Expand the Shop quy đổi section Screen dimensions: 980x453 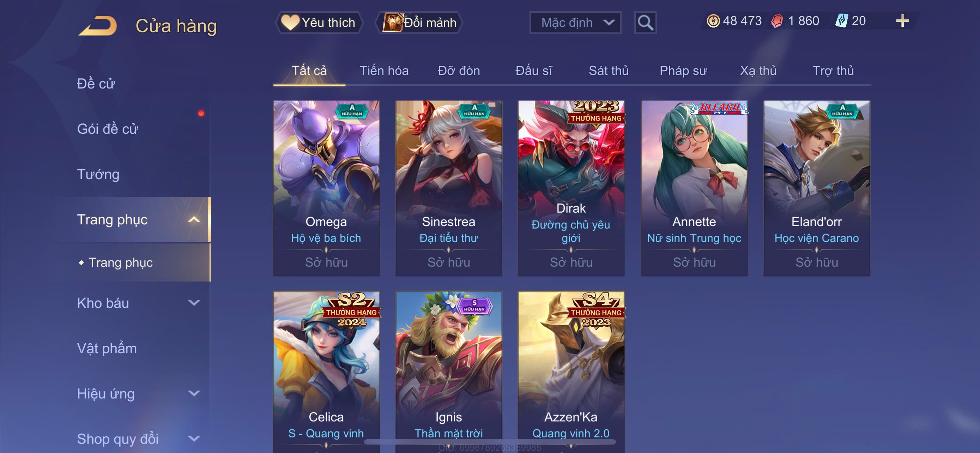pyautogui.click(x=194, y=439)
